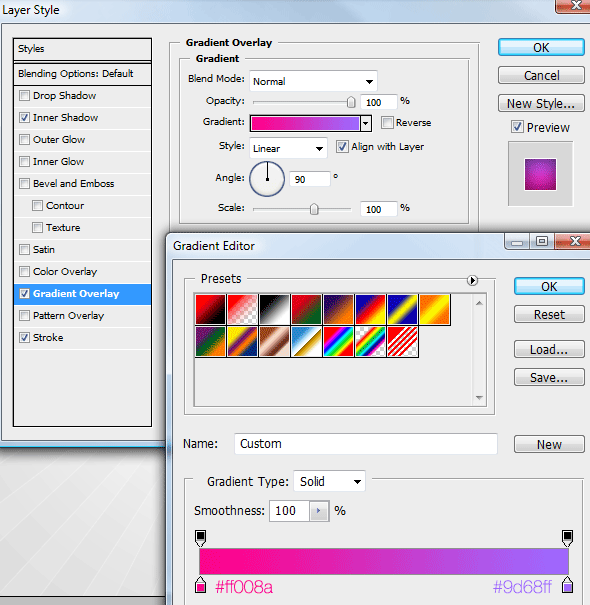This screenshot has height=605, width=590.
Task: Select the left magenta color stop
Action: (x=200, y=585)
